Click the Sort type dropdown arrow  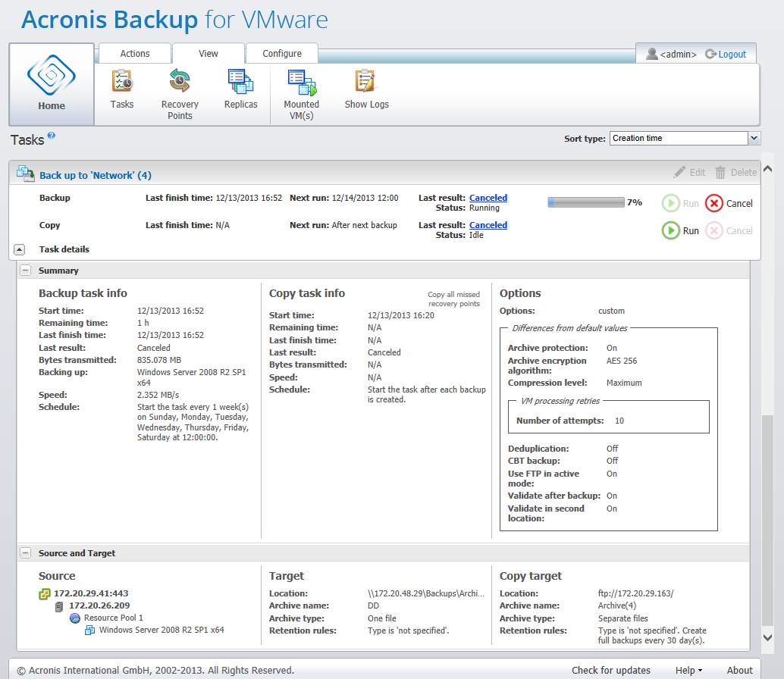point(754,139)
